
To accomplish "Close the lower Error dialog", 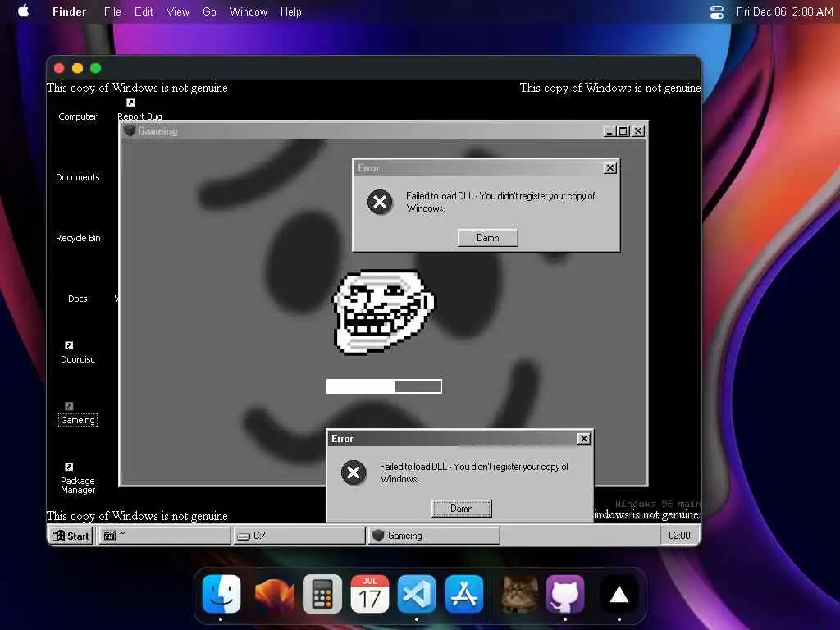I will [584, 439].
